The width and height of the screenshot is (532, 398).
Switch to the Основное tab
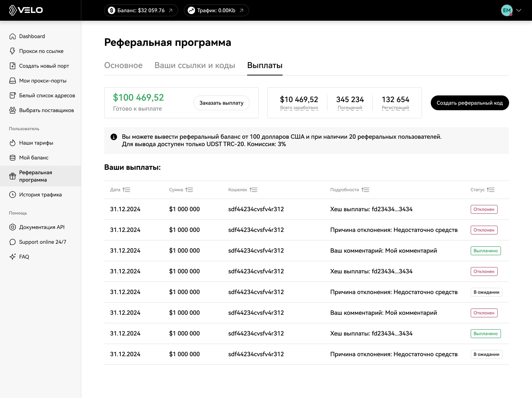tap(123, 65)
